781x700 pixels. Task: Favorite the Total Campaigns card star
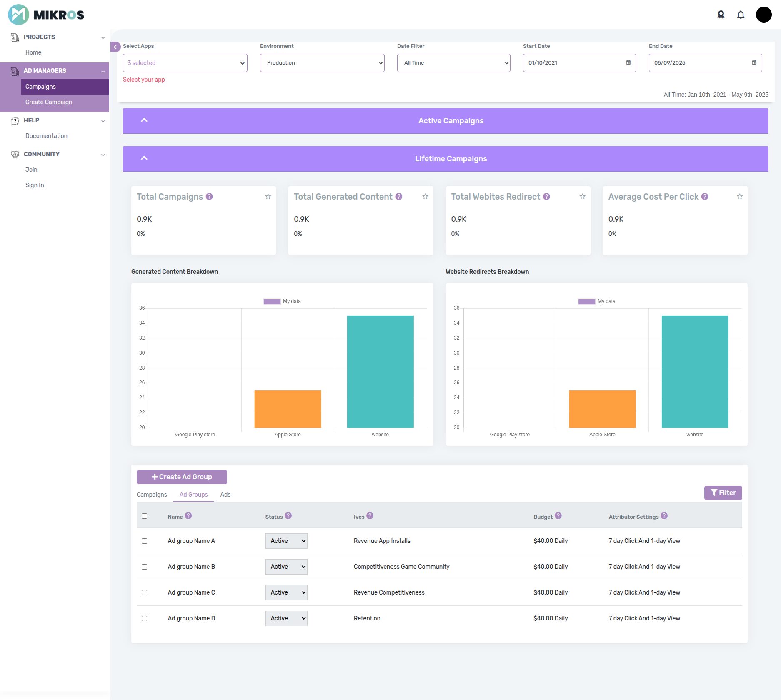268,197
